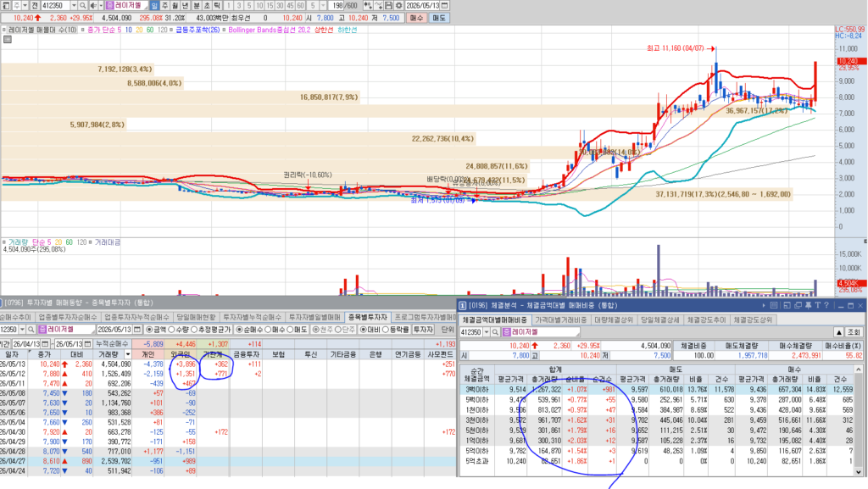Open 가격대별거래비중 tab
This screenshot has width=868, height=489.
[561, 320]
